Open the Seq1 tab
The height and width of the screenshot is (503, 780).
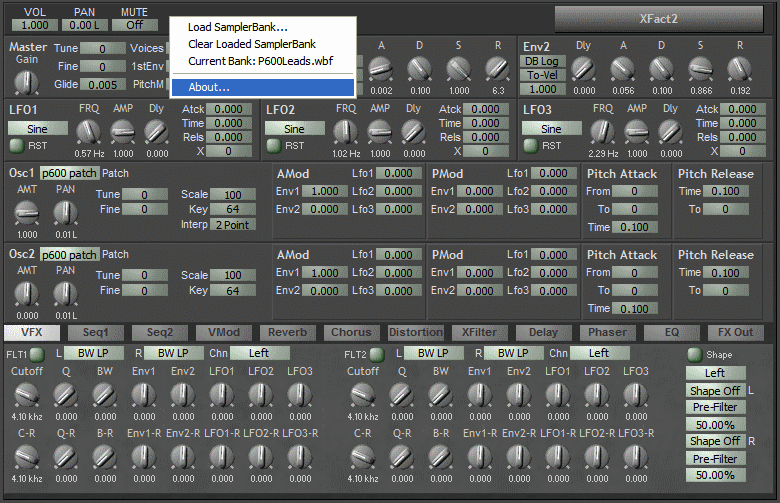point(96,332)
